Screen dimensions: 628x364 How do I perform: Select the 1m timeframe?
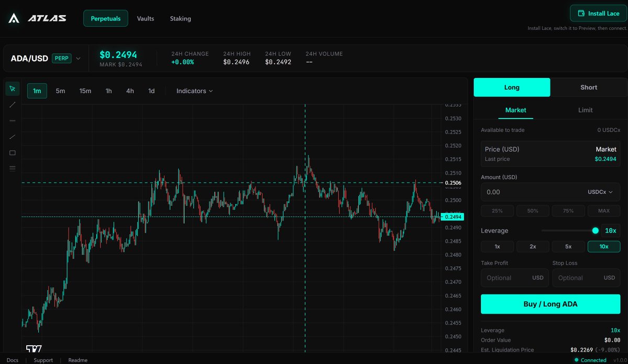click(x=37, y=91)
